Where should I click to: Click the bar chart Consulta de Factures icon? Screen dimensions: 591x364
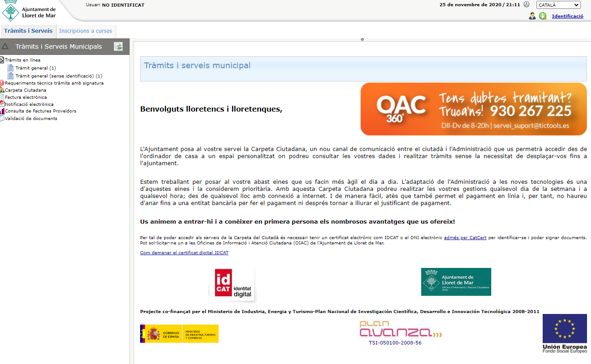point(2,111)
